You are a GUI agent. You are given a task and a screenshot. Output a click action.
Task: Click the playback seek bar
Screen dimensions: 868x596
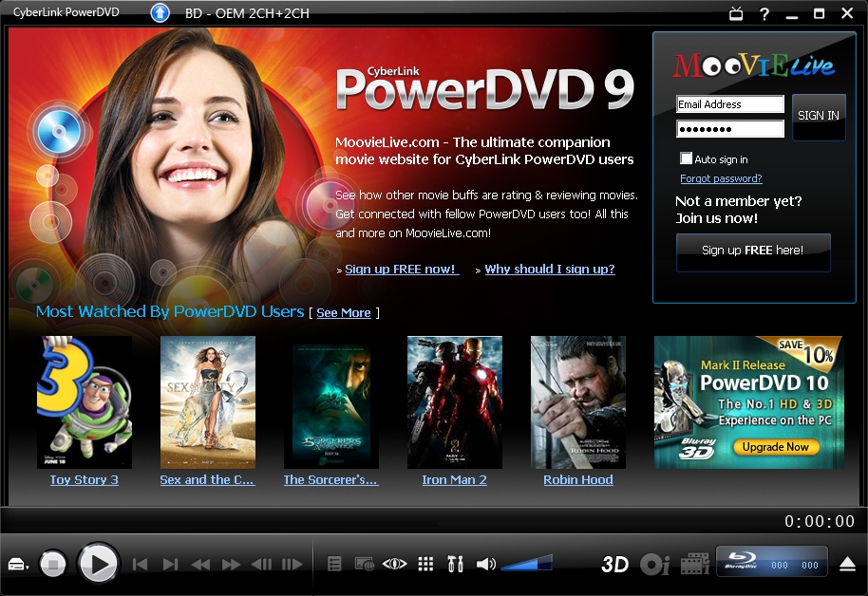pos(387,521)
